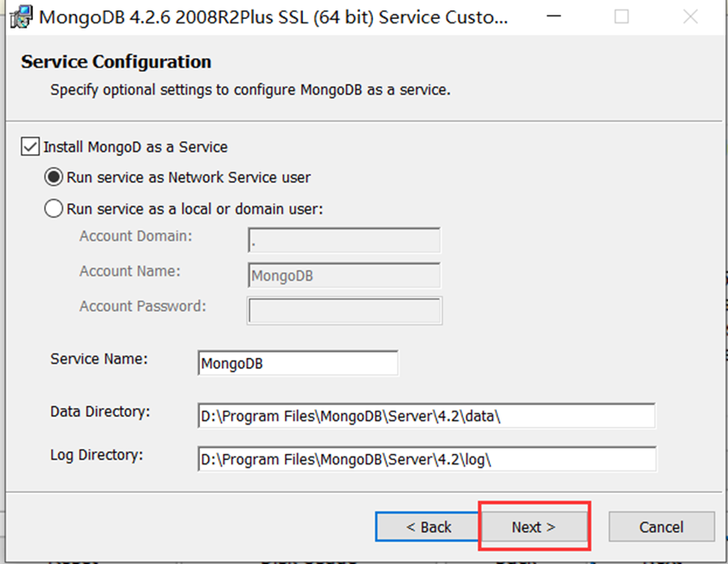The image size is (728, 564).
Task: Minimize the MongoDB setup window
Action: (x=554, y=16)
